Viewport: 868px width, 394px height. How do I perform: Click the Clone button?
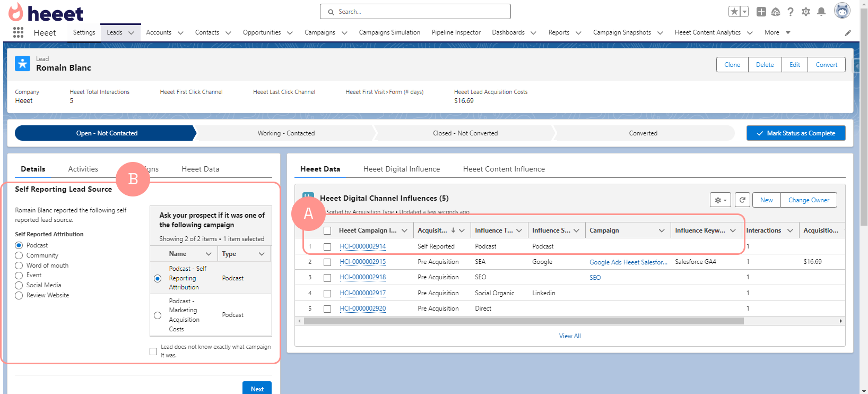click(732, 65)
